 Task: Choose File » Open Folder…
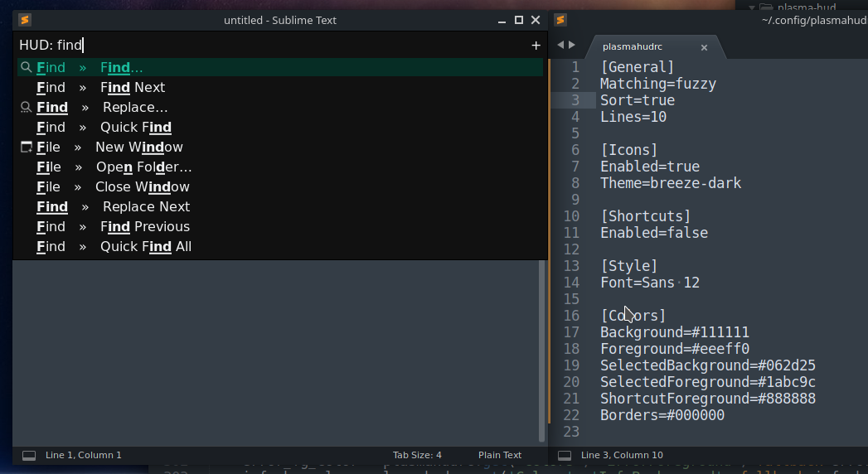(280, 167)
